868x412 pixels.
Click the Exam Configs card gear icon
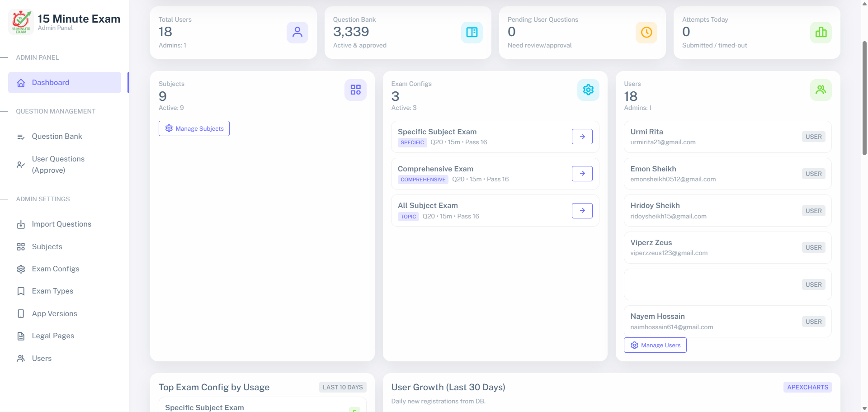pos(588,90)
